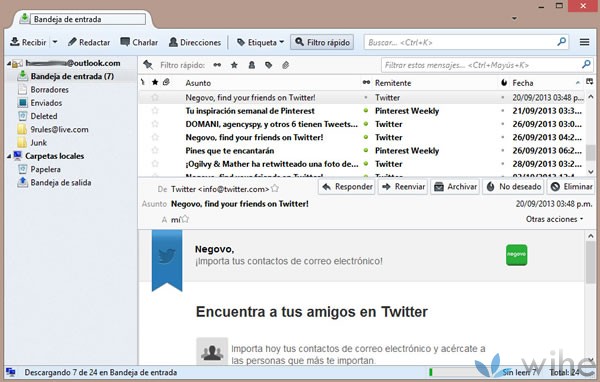Image resolution: width=600 pixels, height=382 pixels.
Task: Open the Borradores folder
Action: 49,90
